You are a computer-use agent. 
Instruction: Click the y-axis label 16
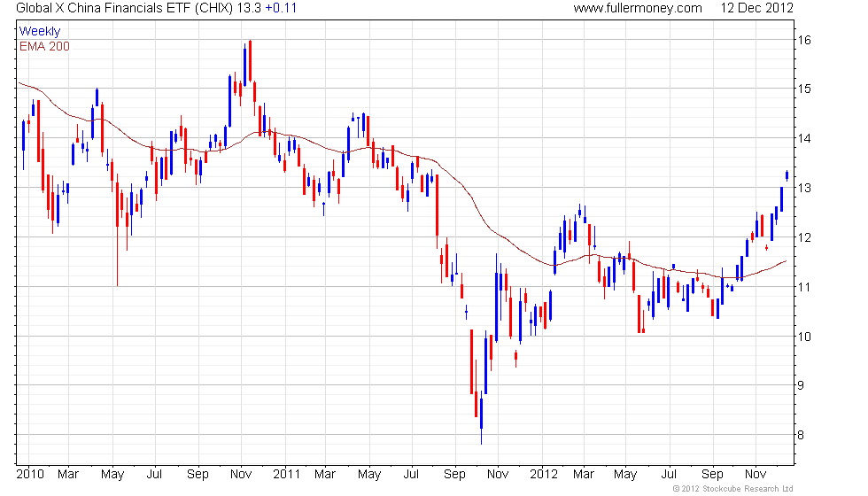click(x=804, y=40)
